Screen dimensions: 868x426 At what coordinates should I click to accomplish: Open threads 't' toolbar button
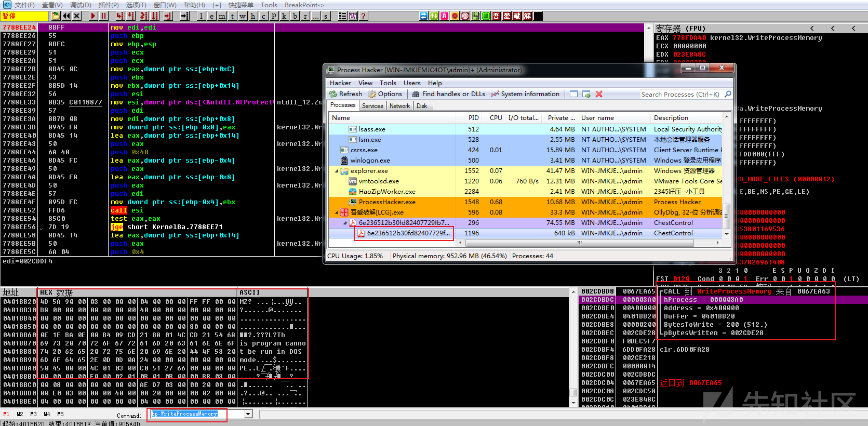point(233,16)
